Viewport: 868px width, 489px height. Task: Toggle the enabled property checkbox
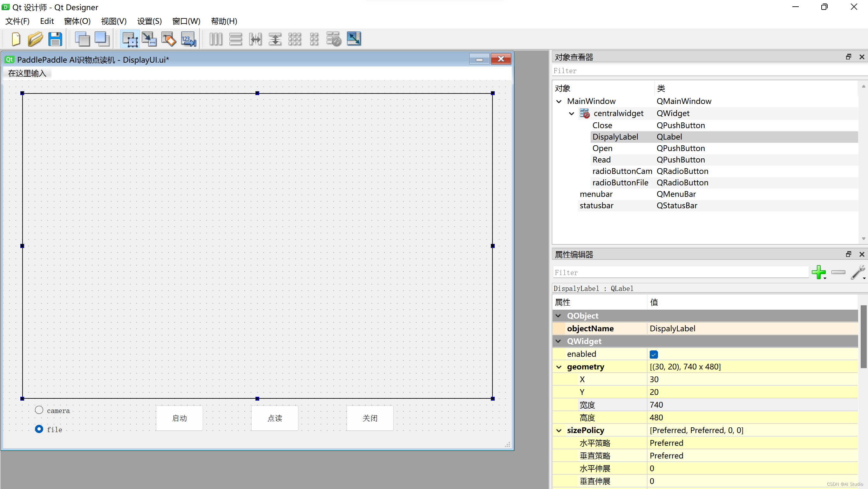coord(654,355)
